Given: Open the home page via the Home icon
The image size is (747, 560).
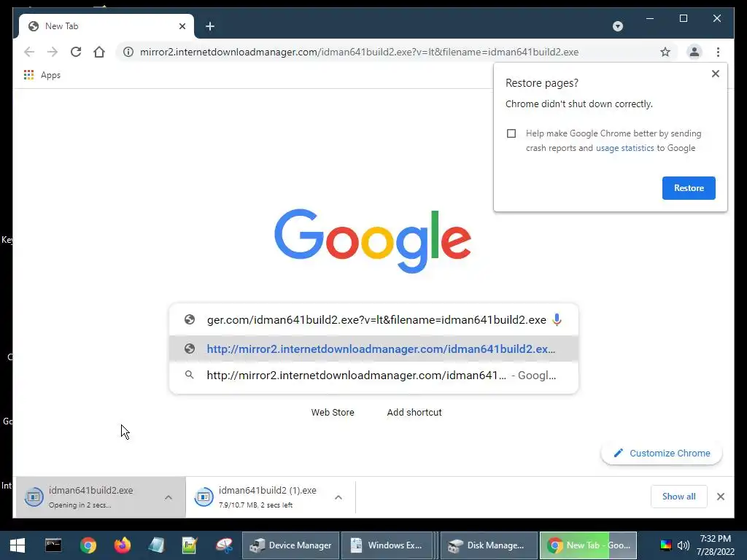Looking at the screenshot, I should [x=99, y=52].
